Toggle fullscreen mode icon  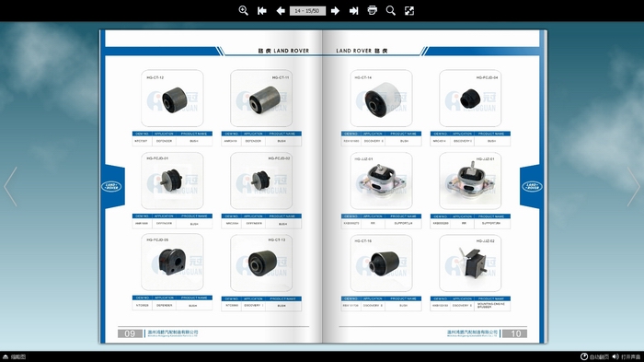[x=409, y=11]
